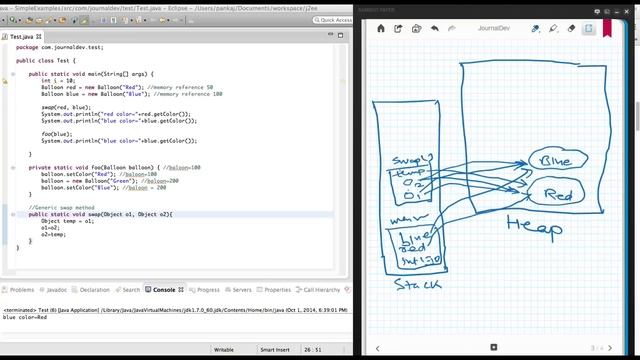Select the eraser tool
The width and height of the screenshot is (640, 360).
pos(571,28)
